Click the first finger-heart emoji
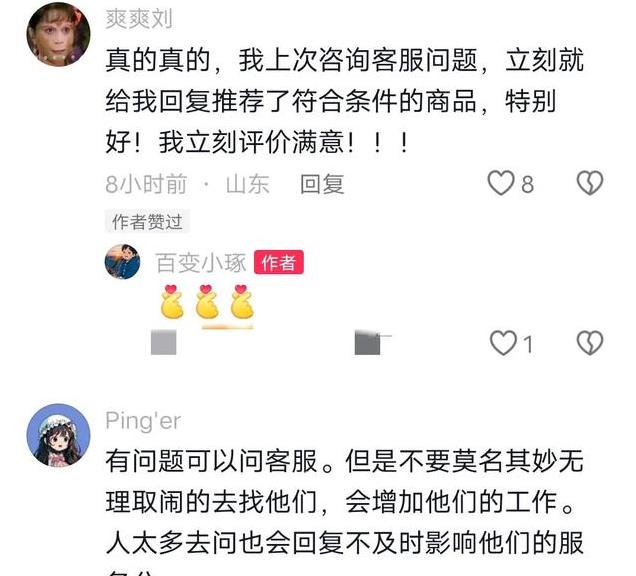This screenshot has width=636, height=576. pyautogui.click(x=172, y=301)
